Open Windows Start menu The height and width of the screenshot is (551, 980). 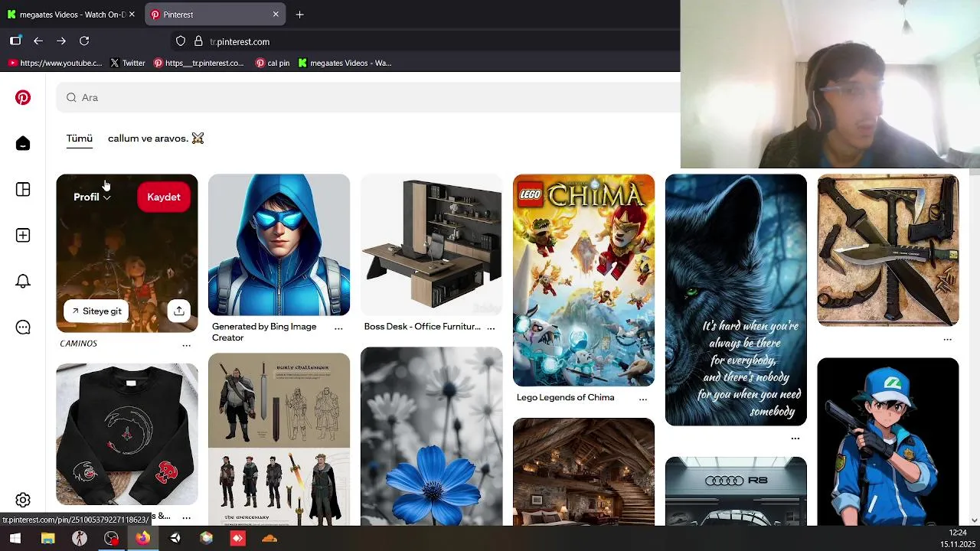[x=15, y=539]
